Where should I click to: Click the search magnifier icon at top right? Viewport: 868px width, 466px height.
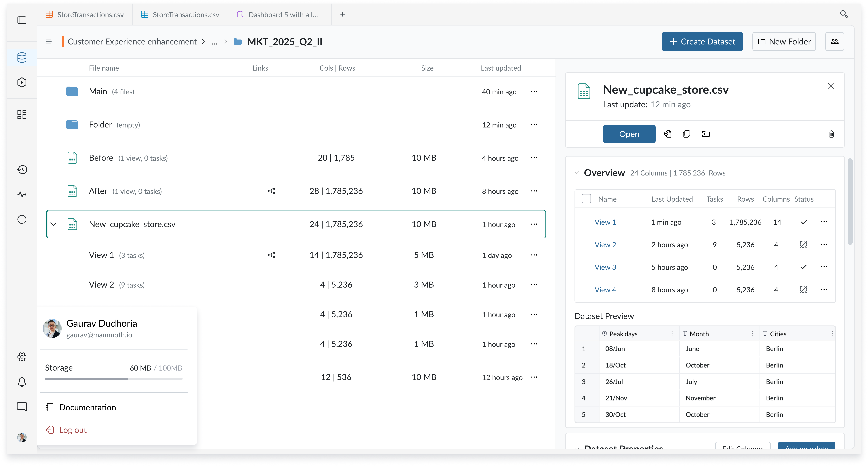pyautogui.click(x=844, y=14)
